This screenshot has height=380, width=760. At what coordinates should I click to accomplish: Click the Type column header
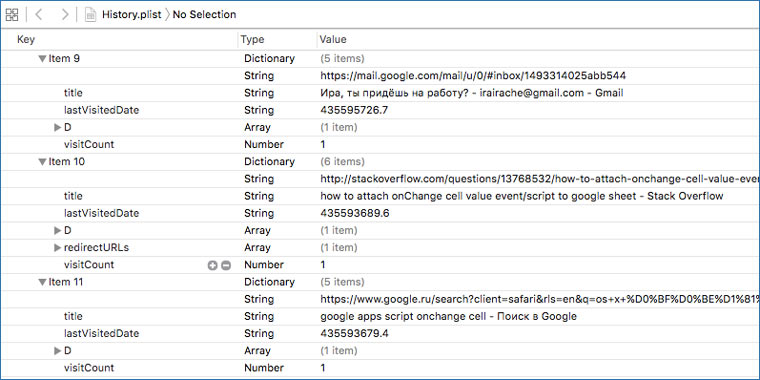(253, 39)
